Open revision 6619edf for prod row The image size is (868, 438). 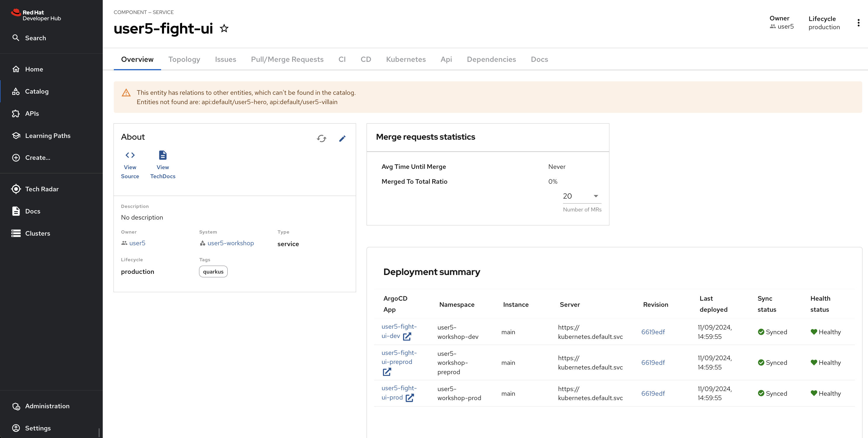click(653, 394)
